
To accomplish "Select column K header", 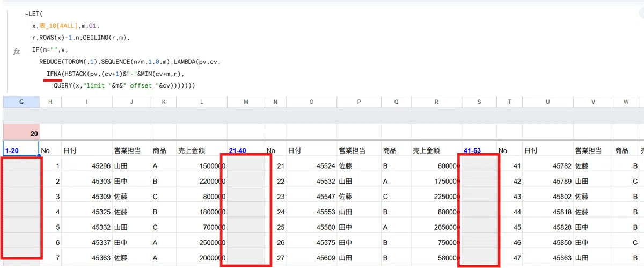I will 163,102.
